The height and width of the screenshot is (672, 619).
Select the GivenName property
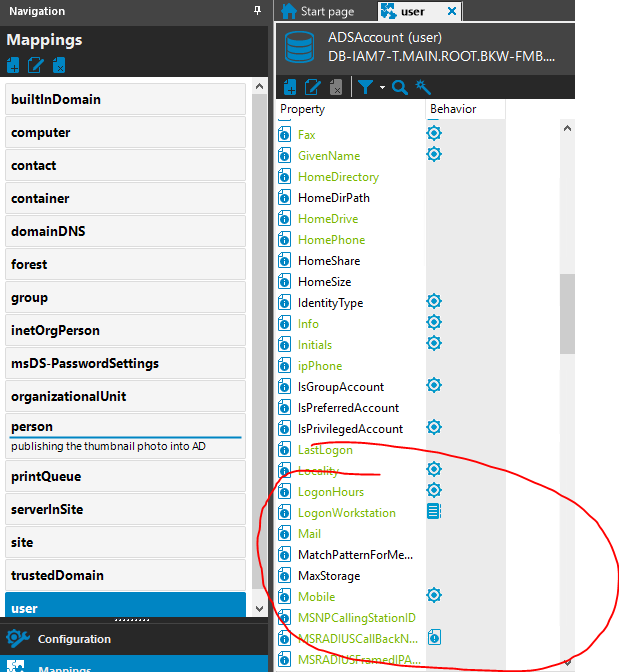(x=329, y=156)
